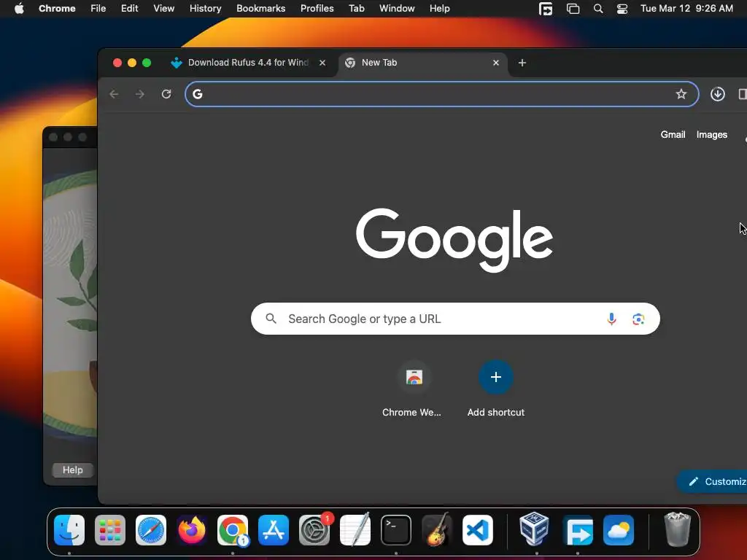Open Weather app from the Dock

coord(619,530)
